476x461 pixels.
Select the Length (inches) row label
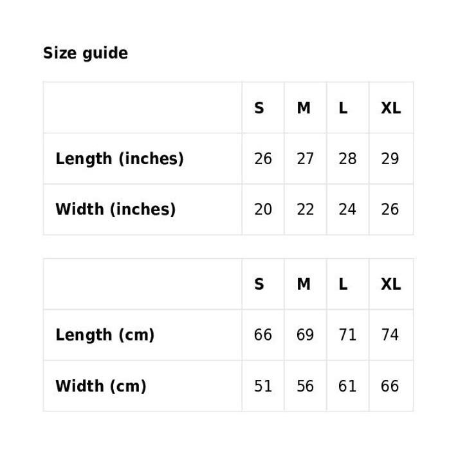(x=120, y=158)
